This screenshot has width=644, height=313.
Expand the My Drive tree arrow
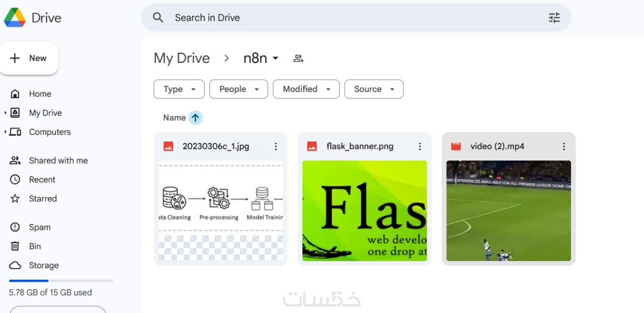pos(5,113)
